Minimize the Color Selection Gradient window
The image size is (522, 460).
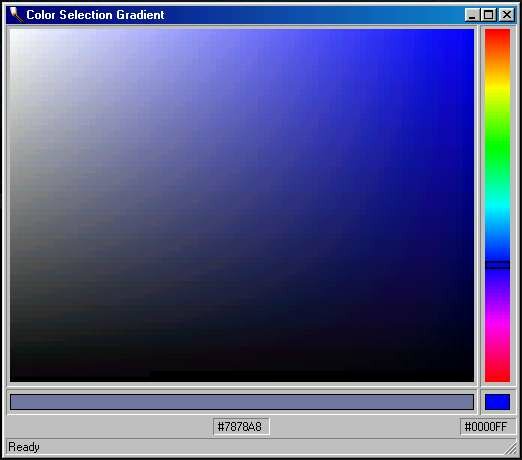472,15
